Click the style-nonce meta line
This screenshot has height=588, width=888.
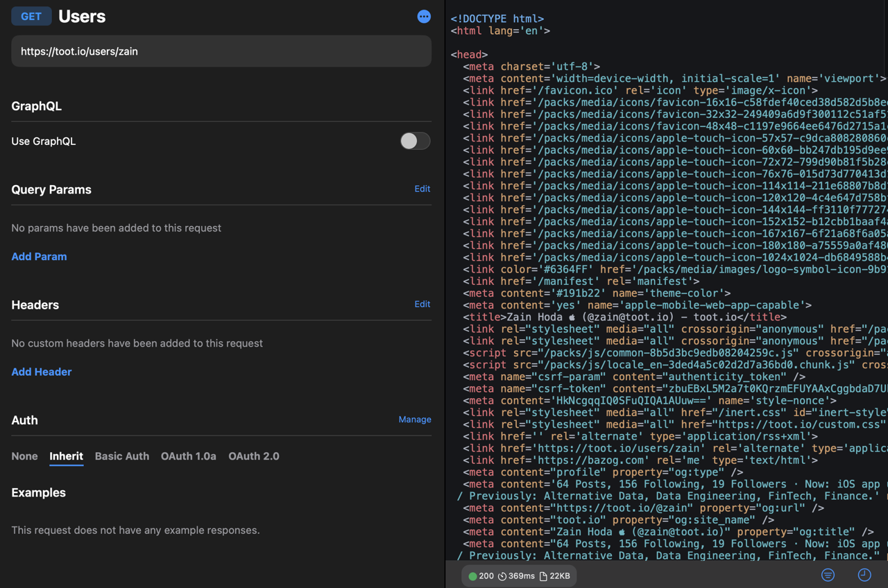click(x=650, y=401)
